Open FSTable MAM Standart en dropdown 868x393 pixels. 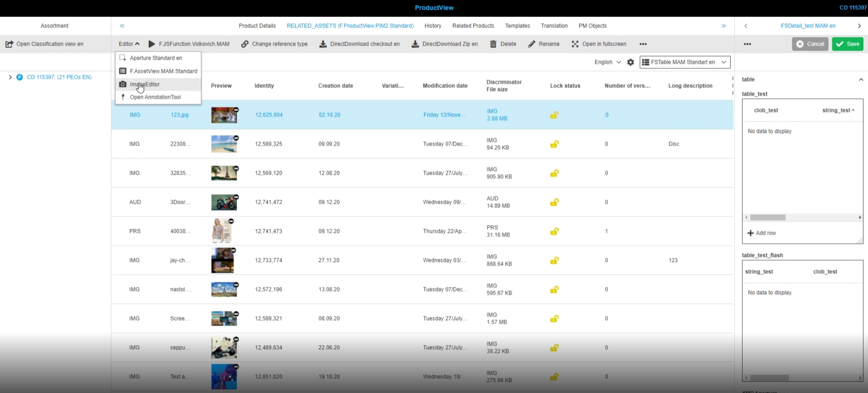coord(685,62)
